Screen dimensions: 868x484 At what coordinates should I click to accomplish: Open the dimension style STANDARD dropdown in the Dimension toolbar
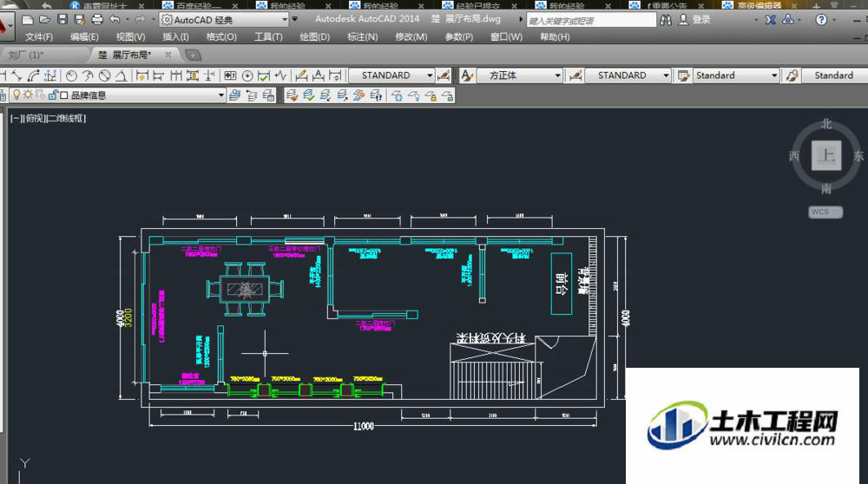[x=430, y=75]
